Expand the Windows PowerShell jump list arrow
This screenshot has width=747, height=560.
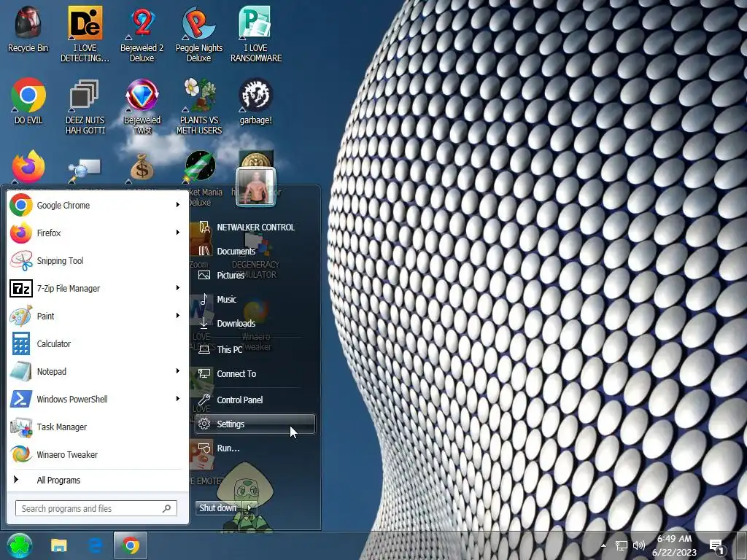click(178, 398)
